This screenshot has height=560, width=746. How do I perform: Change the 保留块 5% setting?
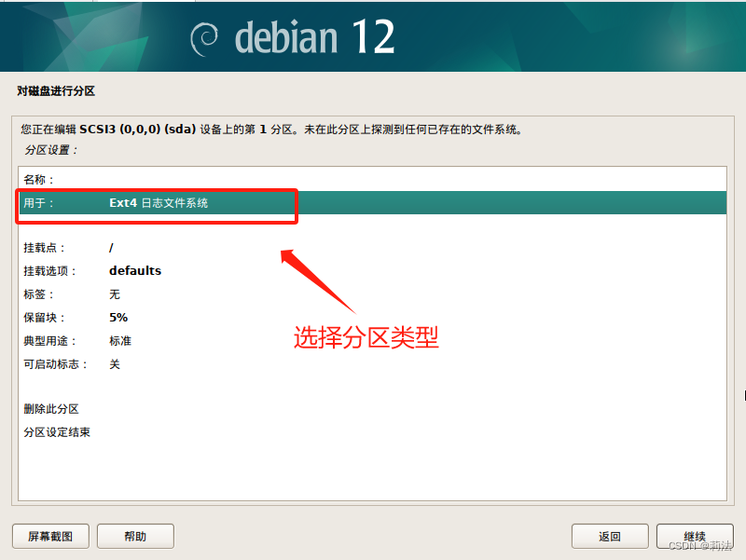coord(372,318)
